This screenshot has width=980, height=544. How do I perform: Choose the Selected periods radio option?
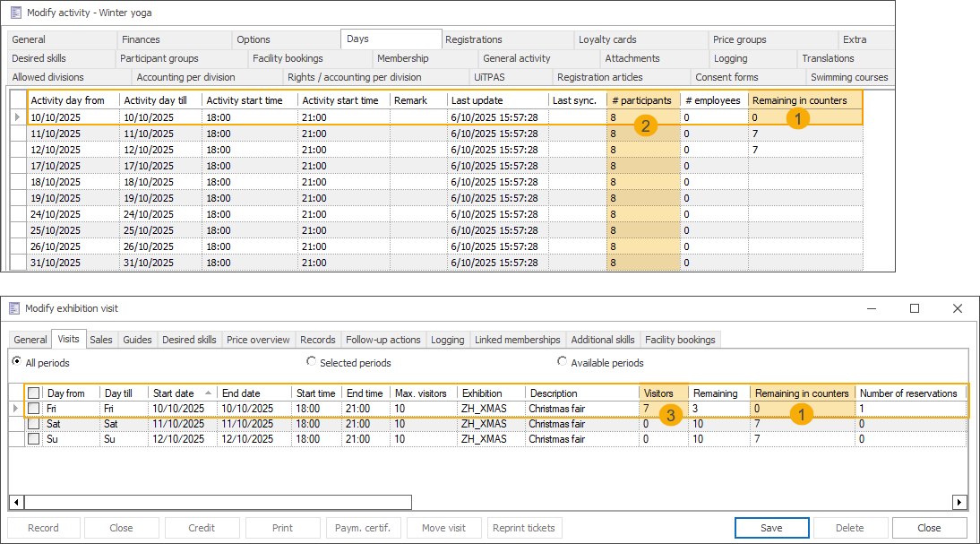[312, 362]
